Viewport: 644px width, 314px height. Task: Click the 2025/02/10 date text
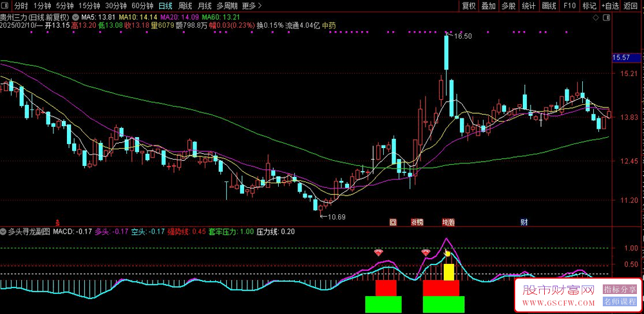pyautogui.click(x=17, y=26)
